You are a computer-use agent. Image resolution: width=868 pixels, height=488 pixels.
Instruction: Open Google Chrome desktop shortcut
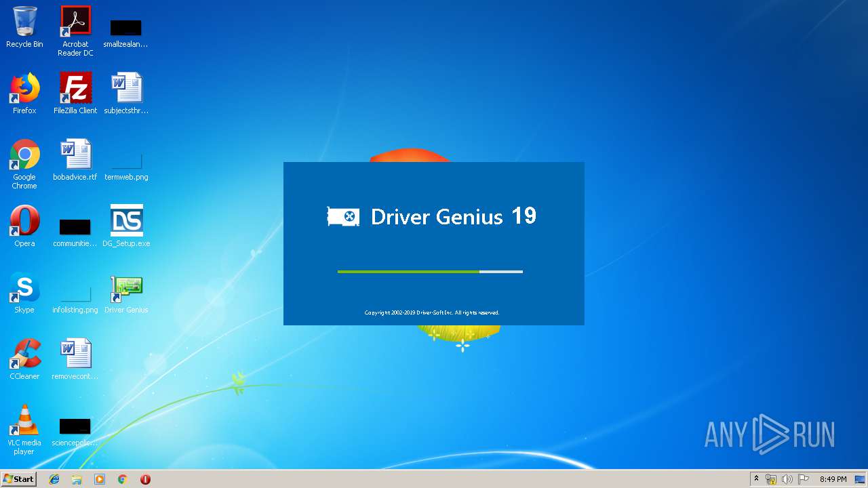[24, 164]
